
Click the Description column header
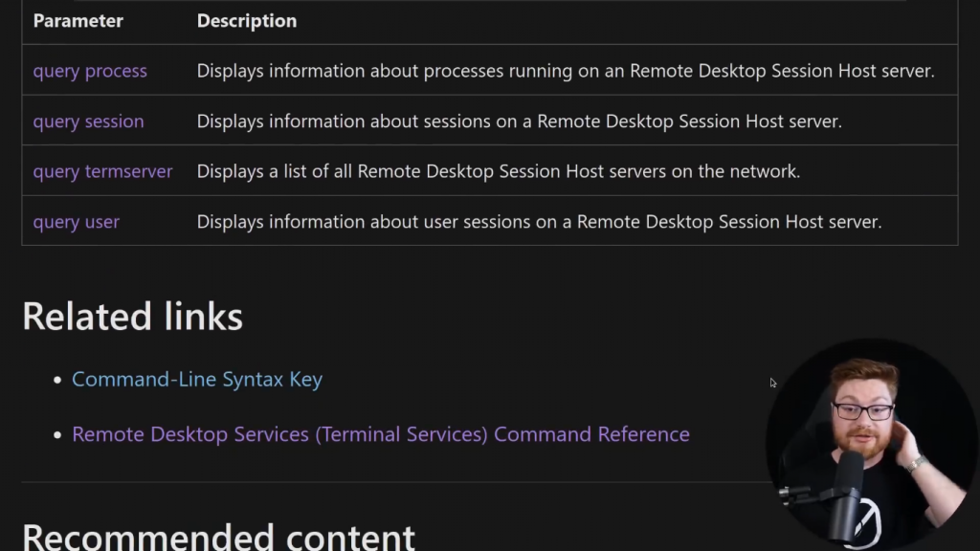[x=247, y=21]
